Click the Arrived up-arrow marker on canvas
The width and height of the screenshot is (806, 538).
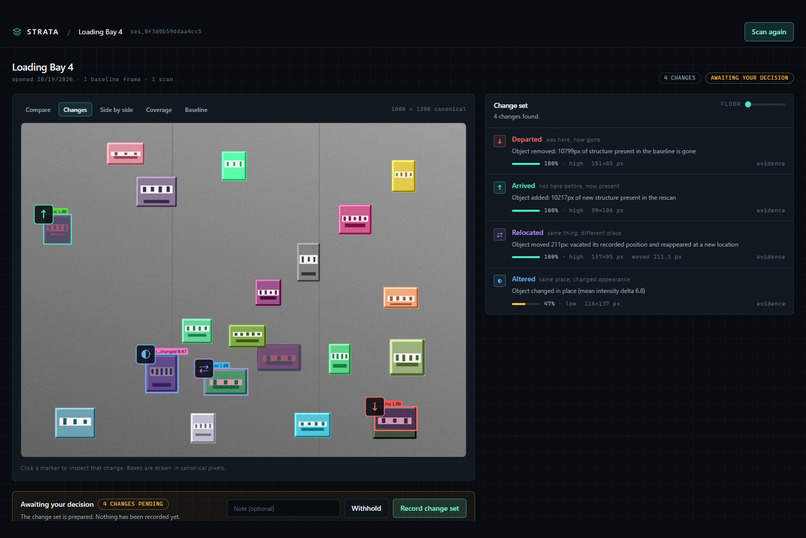tap(44, 214)
